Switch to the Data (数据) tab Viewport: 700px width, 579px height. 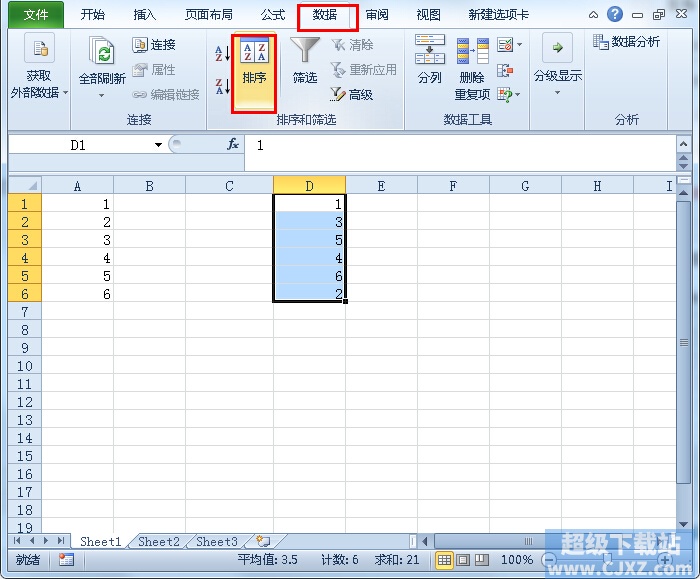[x=325, y=15]
